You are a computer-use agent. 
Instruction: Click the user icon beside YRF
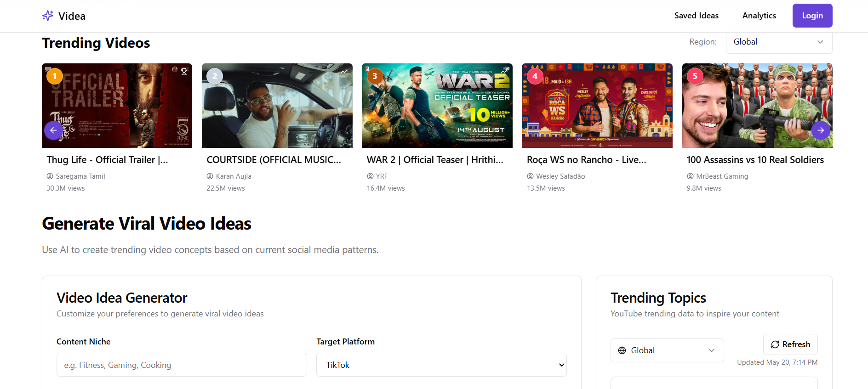pyautogui.click(x=370, y=176)
